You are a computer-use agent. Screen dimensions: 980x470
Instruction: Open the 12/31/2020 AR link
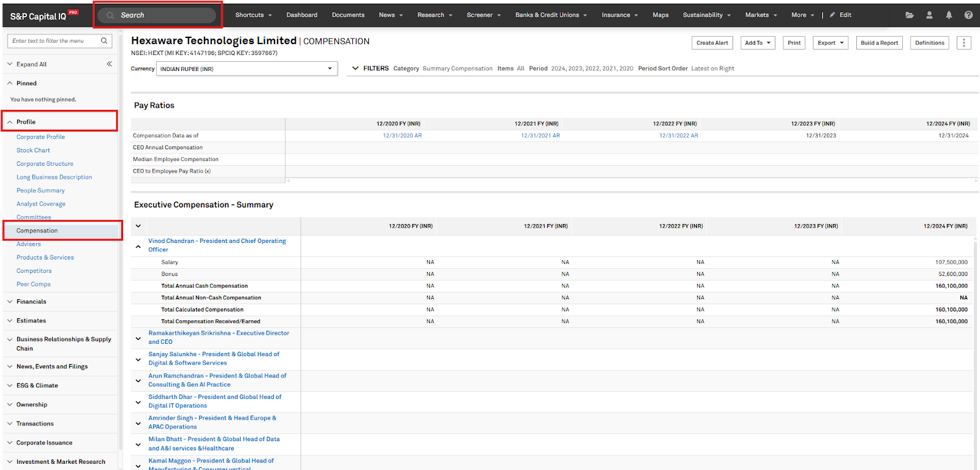pyautogui.click(x=402, y=136)
